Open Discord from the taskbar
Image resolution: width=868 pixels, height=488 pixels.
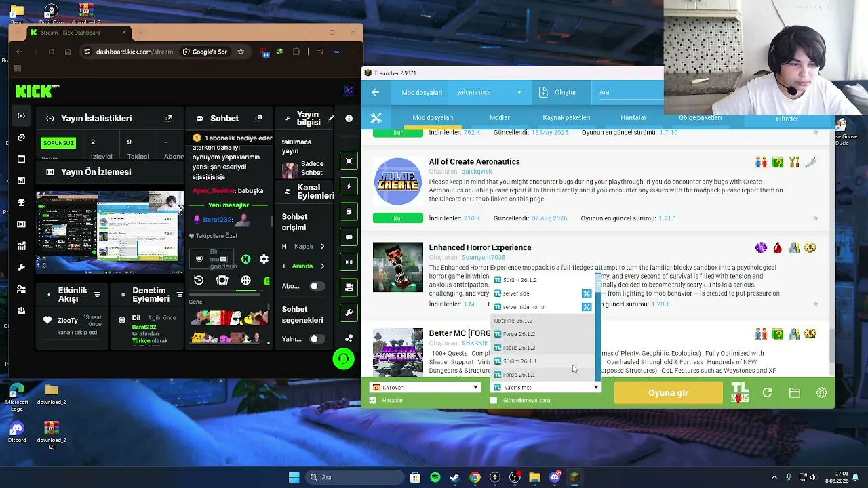tap(555, 477)
